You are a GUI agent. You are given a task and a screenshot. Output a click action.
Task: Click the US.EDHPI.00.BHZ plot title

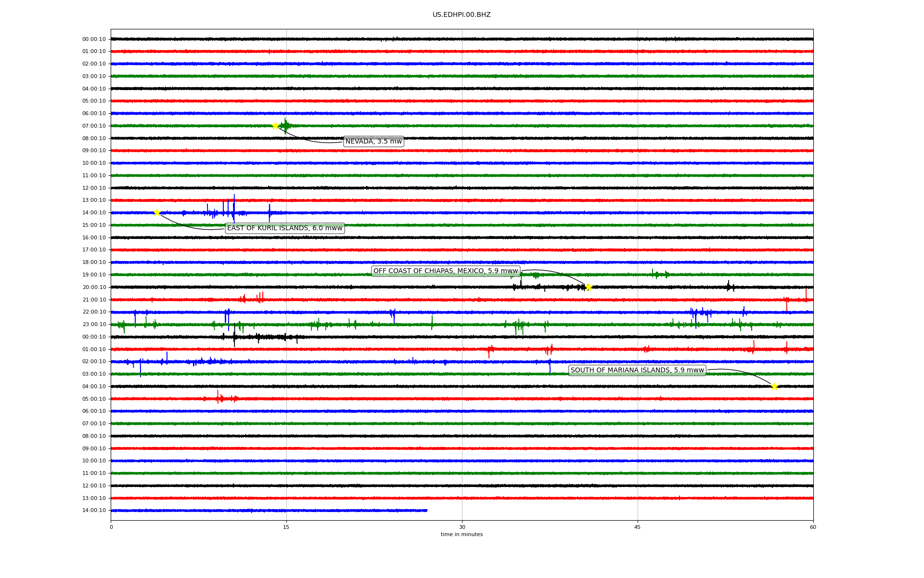462,15
